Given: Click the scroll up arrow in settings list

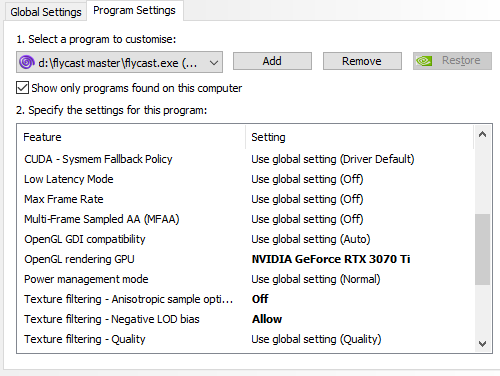Looking at the screenshot, I should click(482, 135).
